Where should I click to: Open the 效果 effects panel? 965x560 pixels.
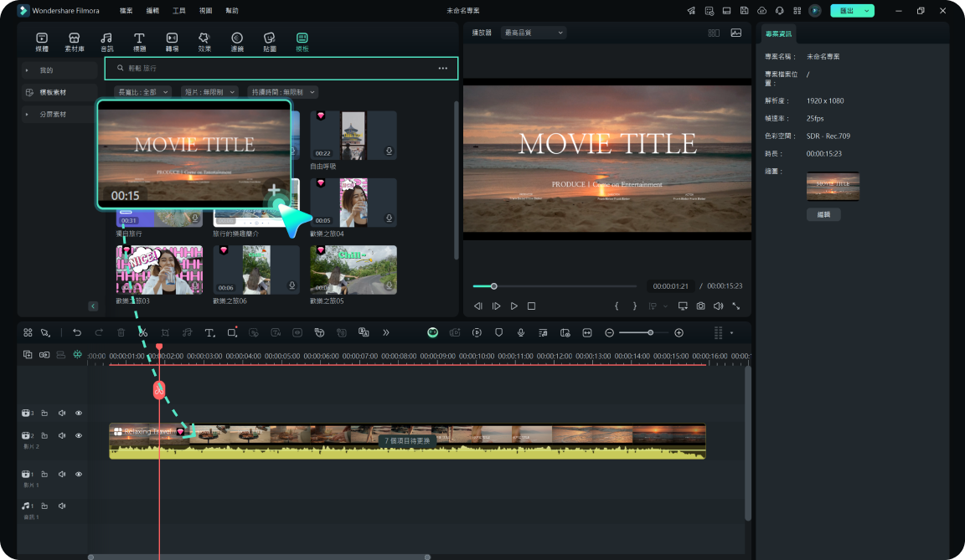[x=204, y=42]
